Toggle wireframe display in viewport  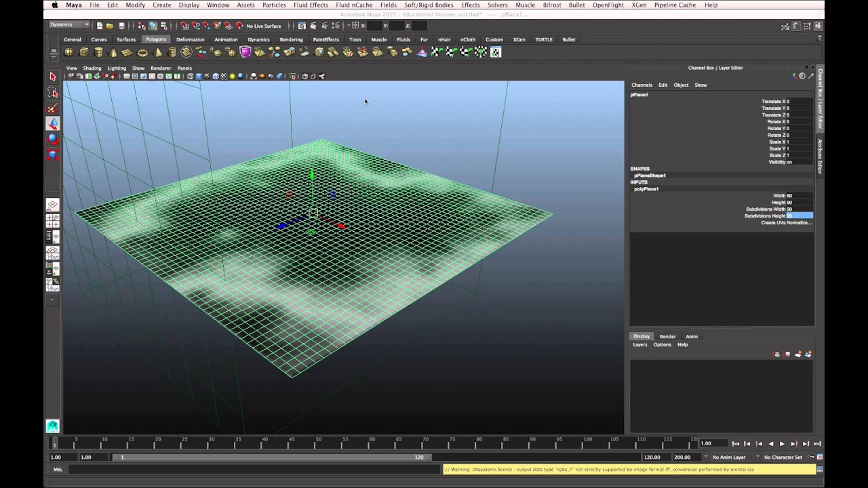coord(190,76)
